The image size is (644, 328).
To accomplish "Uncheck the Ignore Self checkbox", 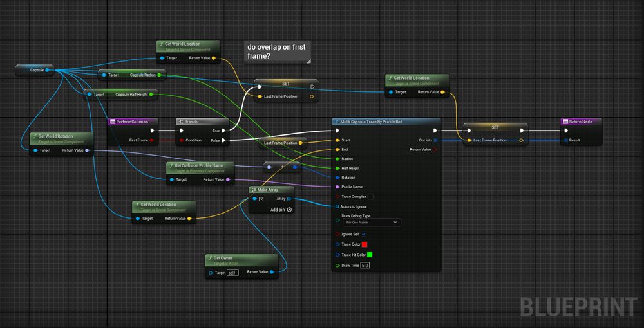I will (x=364, y=235).
